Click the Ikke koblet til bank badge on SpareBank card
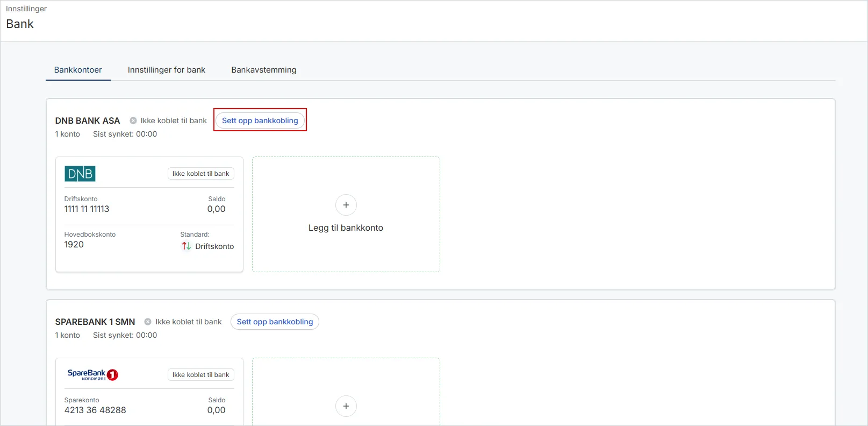Image resolution: width=868 pixels, height=426 pixels. tap(201, 375)
